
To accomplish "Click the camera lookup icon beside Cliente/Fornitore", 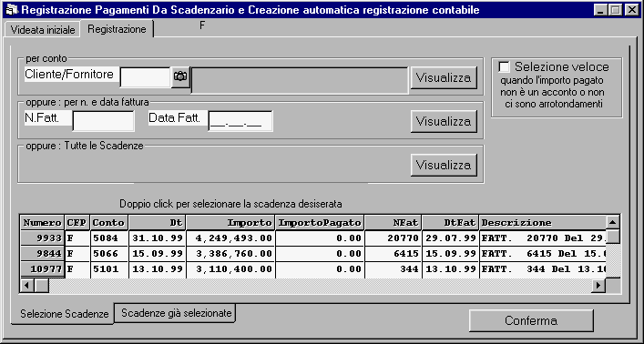I will coord(180,76).
